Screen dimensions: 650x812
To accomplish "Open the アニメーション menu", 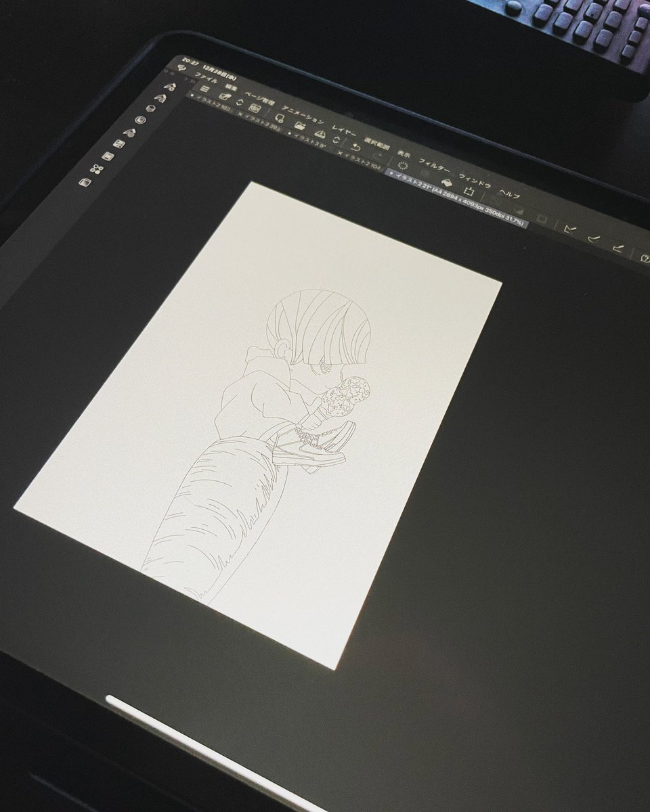I will [x=303, y=114].
